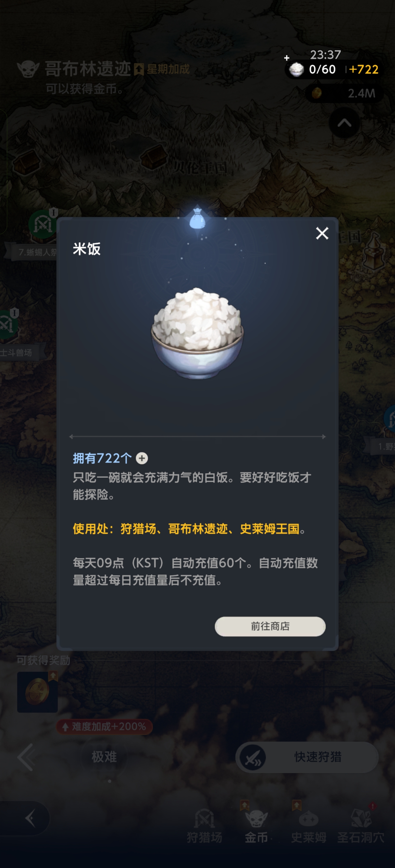Tap the 极难 difficulty label

(x=104, y=757)
